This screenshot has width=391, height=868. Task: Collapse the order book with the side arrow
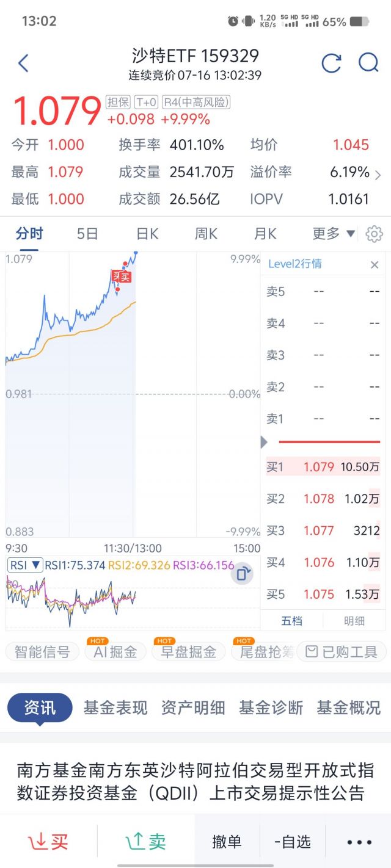tap(264, 441)
